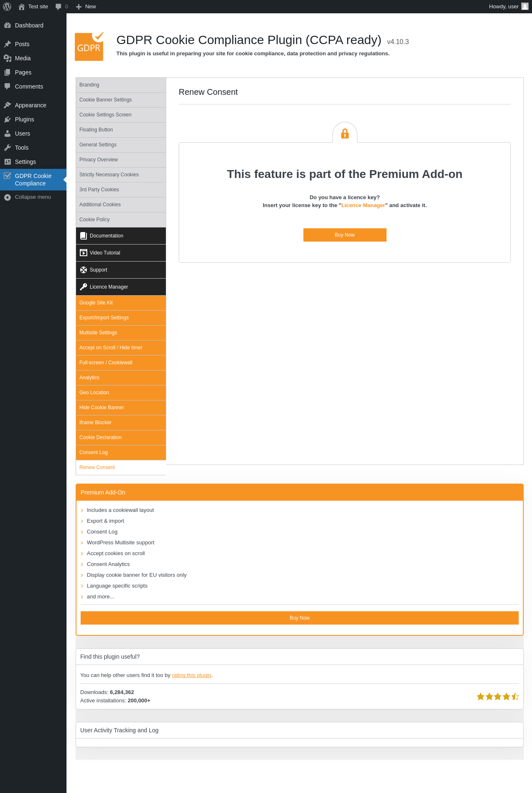Click Buy Now in premium feature box
The height and width of the screenshot is (793, 532).
point(345,235)
